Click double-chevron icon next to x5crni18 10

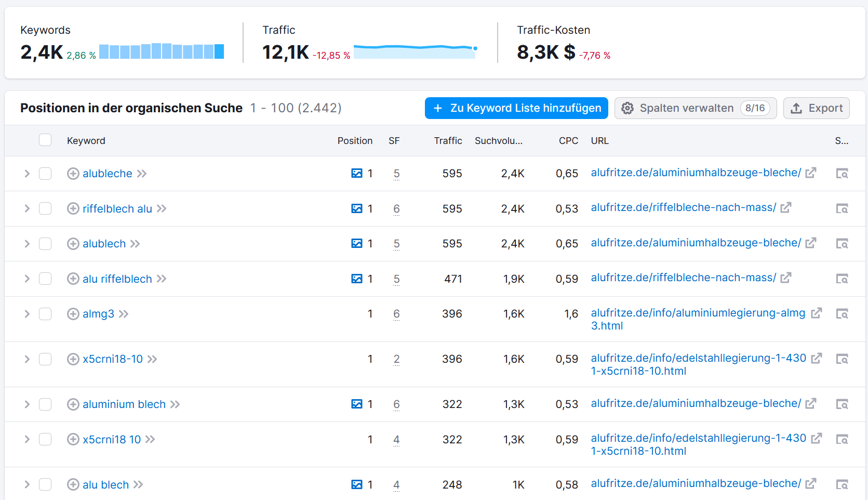coord(150,440)
